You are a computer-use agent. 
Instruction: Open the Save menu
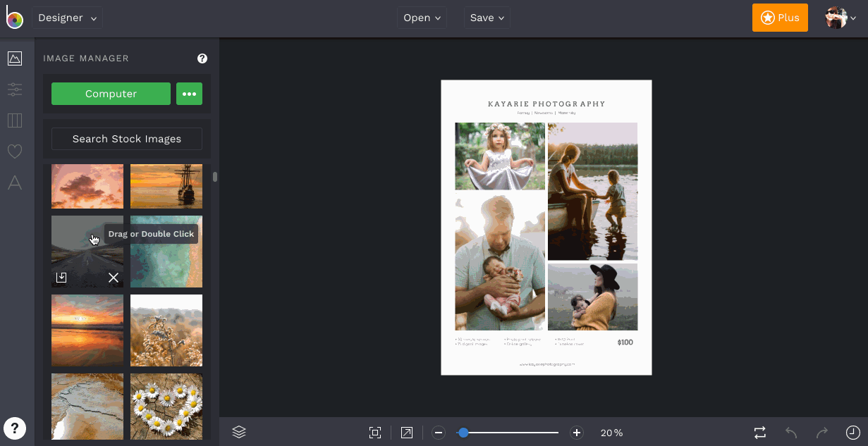click(487, 18)
